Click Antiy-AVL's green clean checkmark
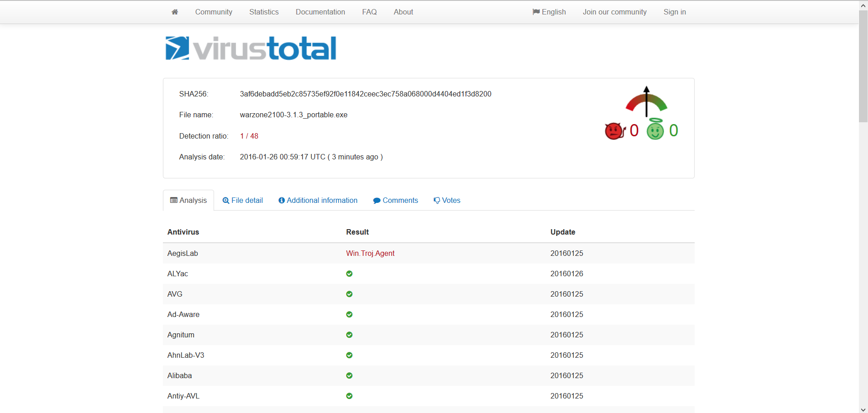Image resolution: width=868 pixels, height=413 pixels. pyautogui.click(x=349, y=396)
